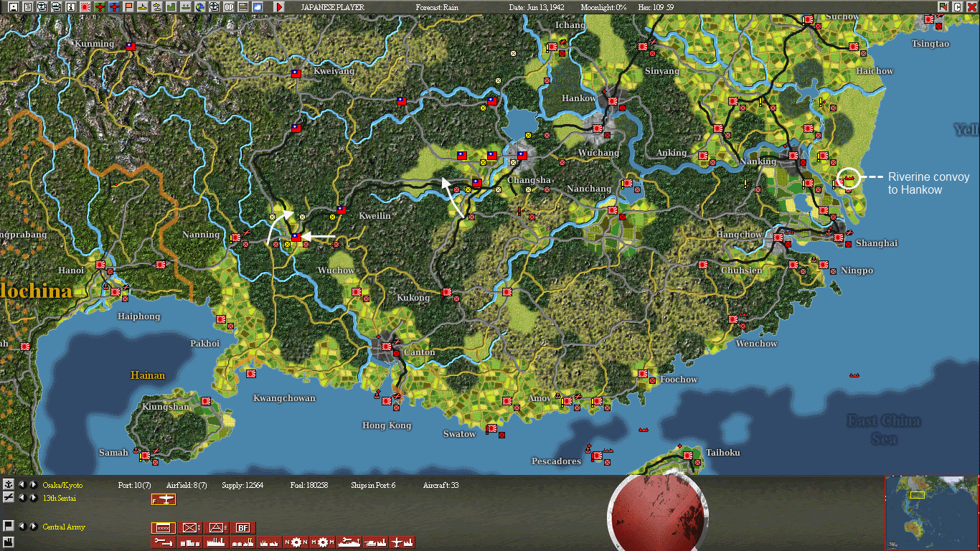Click the BF base force icon

(x=245, y=528)
